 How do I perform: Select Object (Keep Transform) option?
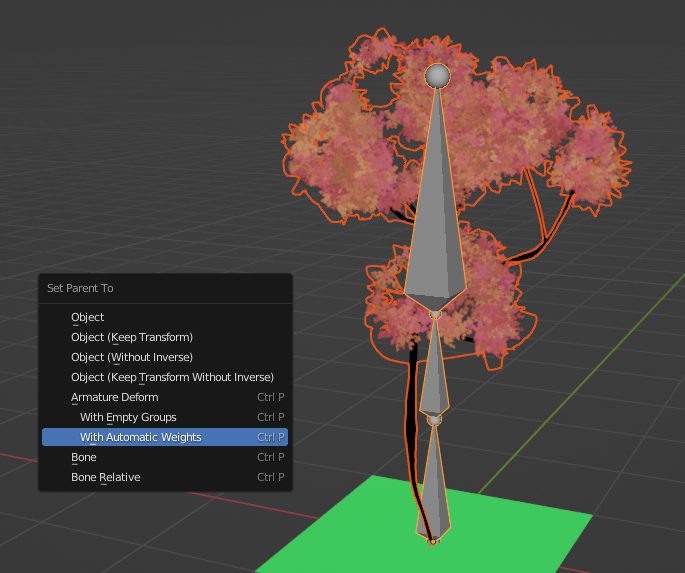pos(132,337)
